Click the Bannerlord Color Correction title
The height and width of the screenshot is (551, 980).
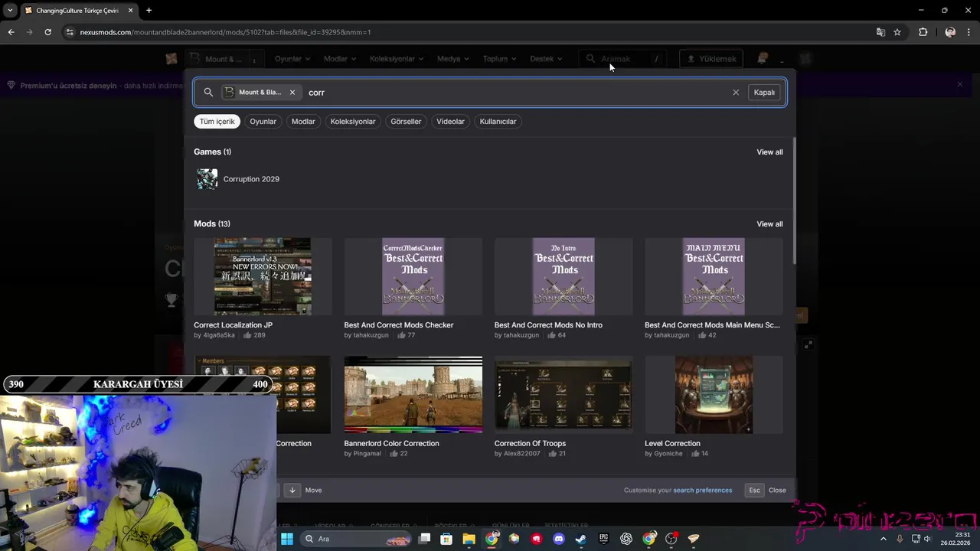391,444
